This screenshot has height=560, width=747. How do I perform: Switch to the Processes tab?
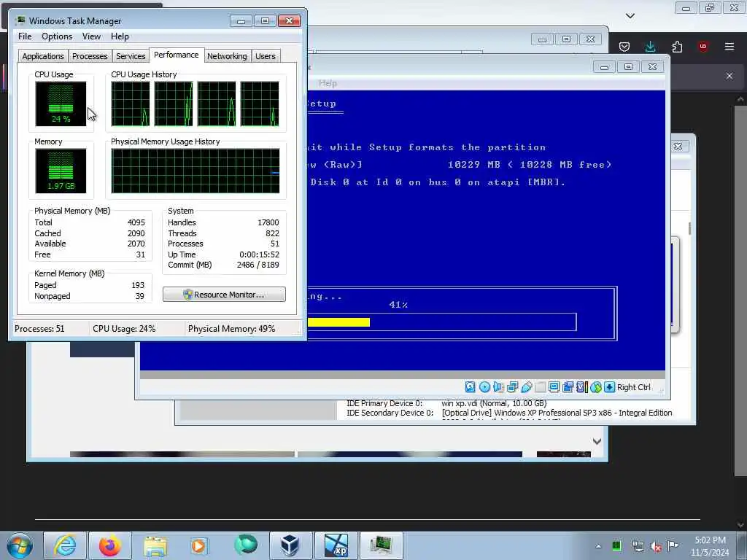tap(90, 56)
